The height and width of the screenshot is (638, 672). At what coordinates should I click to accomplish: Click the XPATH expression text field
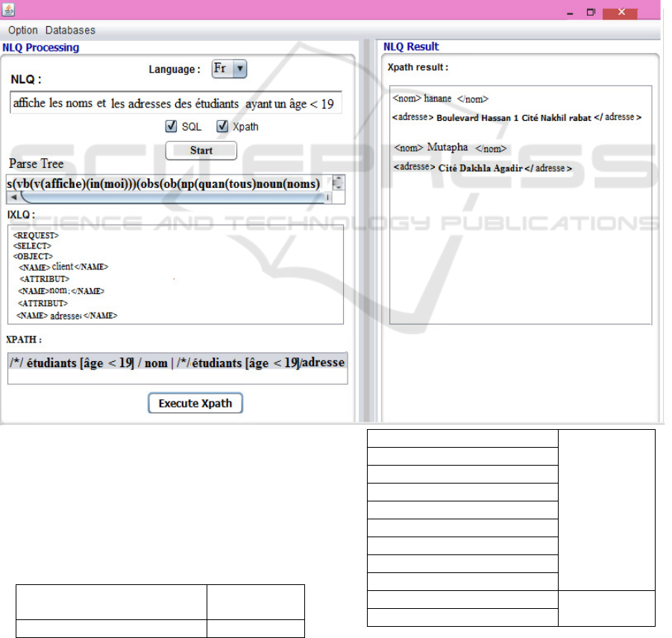coord(178,368)
